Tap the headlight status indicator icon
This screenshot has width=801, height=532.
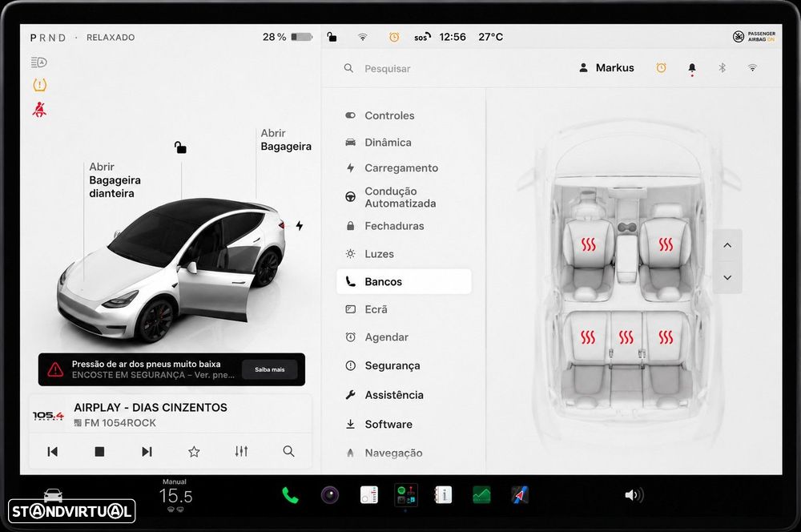pos(38,62)
